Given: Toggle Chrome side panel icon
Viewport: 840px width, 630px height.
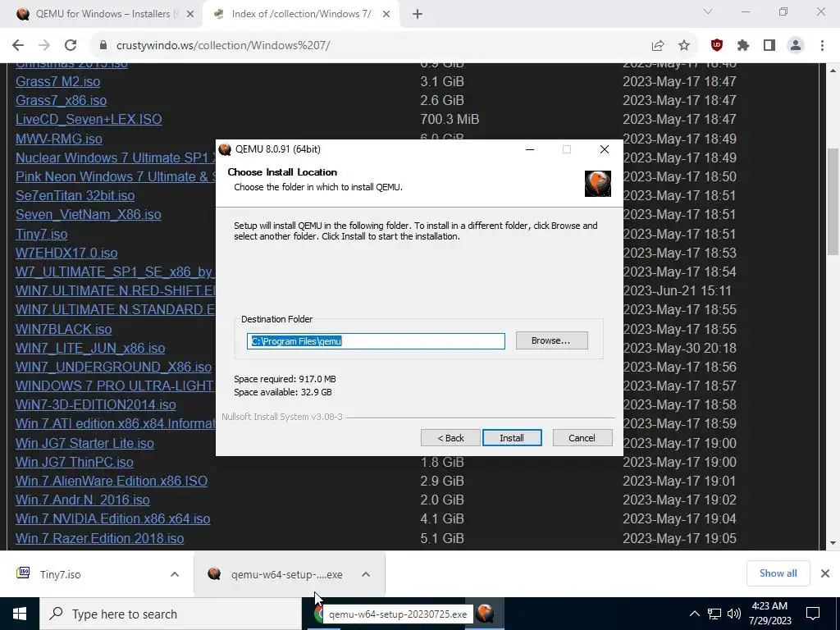Looking at the screenshot, I should tap(769, 46).
